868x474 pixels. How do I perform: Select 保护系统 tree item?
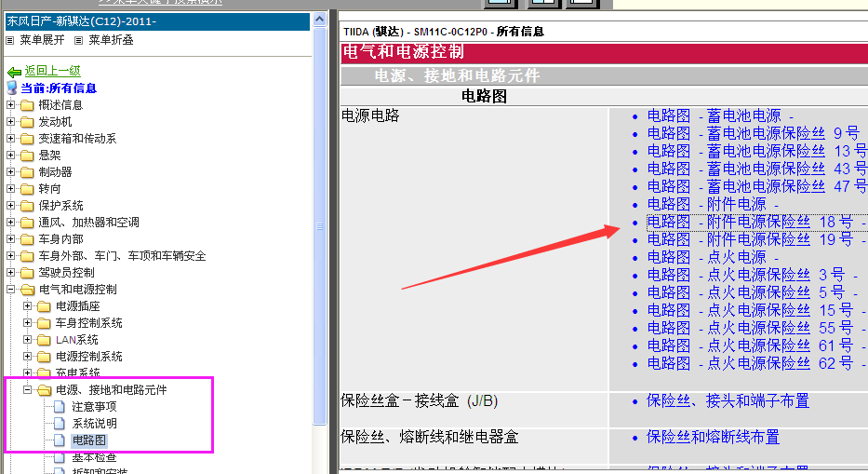(60, 206)
